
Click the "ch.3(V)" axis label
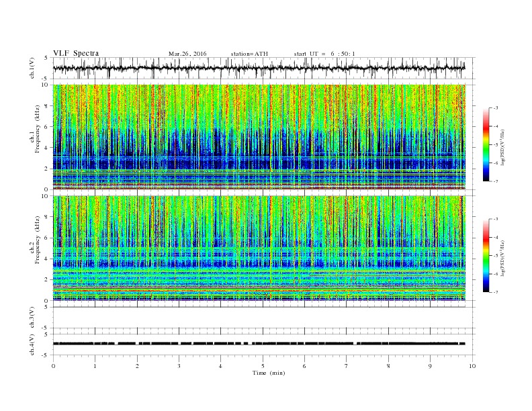coord(32,318)
